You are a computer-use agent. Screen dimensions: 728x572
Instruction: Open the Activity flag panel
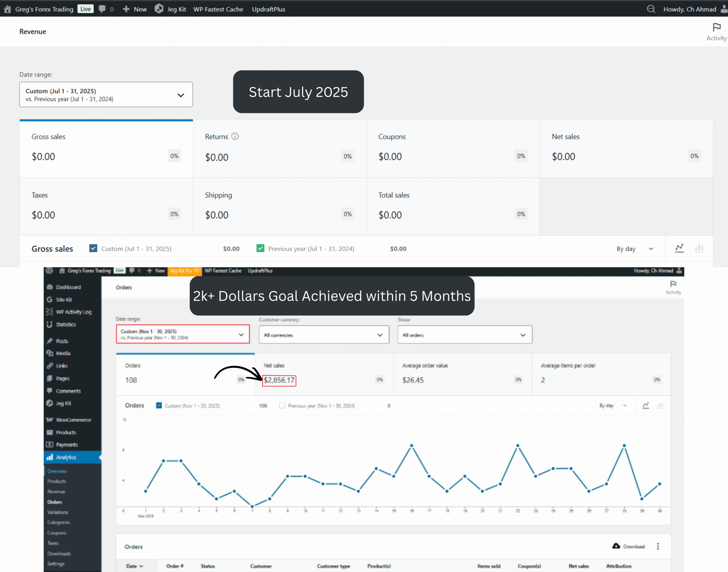point(716,32)
